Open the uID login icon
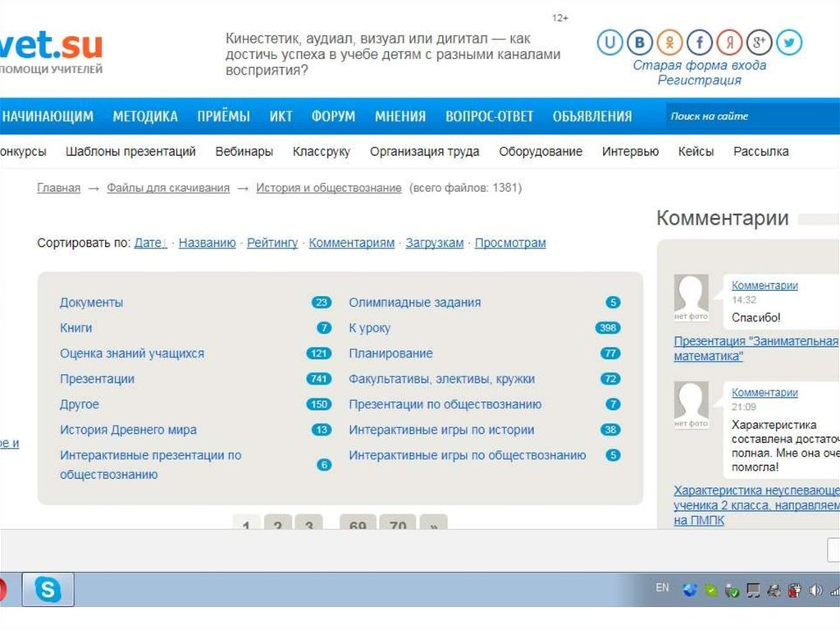The image size is (840, 629). [609, 43]
